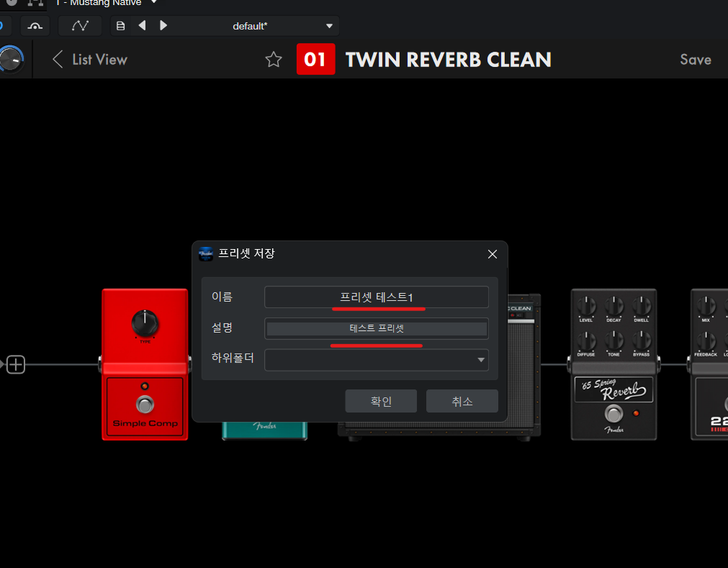Click Save in the header

click(x=695, y=60)
